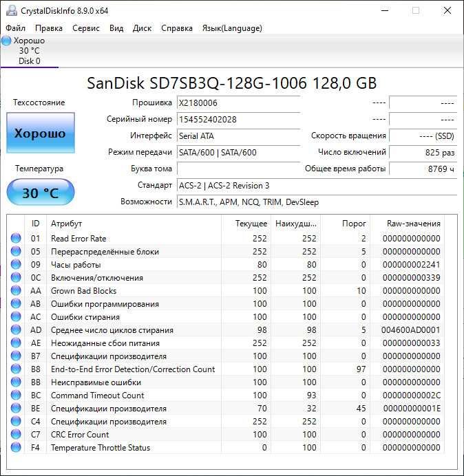
Task: Click the status orb for End-to-End Error row
Action: tap(16, 369)
